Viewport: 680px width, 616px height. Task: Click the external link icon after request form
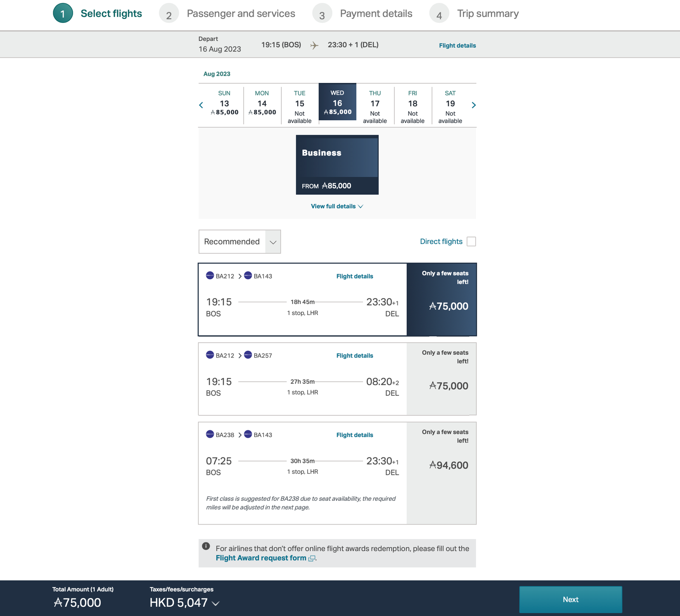(x=312, y=559)
